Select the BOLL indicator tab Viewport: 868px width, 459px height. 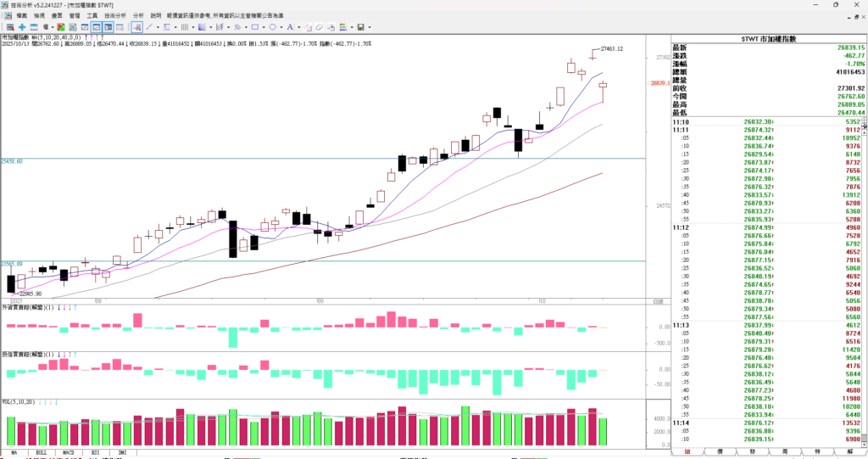click(x=42, y=453)
